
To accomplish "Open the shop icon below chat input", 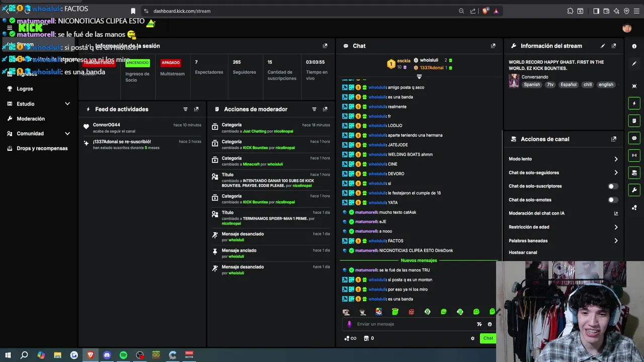I will tap(366, 338).
